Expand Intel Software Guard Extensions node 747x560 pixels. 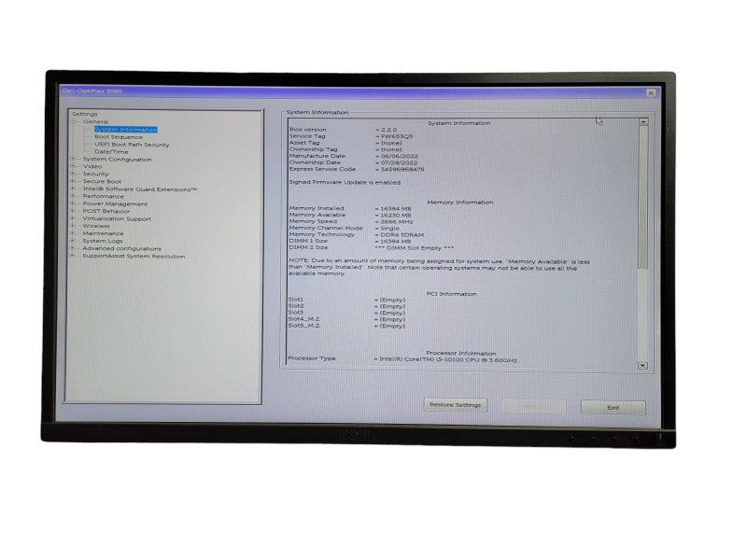(x=74, y=189)
